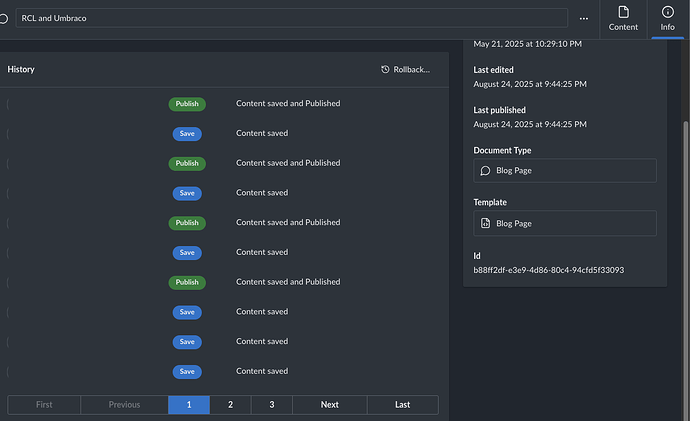Open the Content tab with document icon
The image size is (690, 421).
click(x=623, y=19)
